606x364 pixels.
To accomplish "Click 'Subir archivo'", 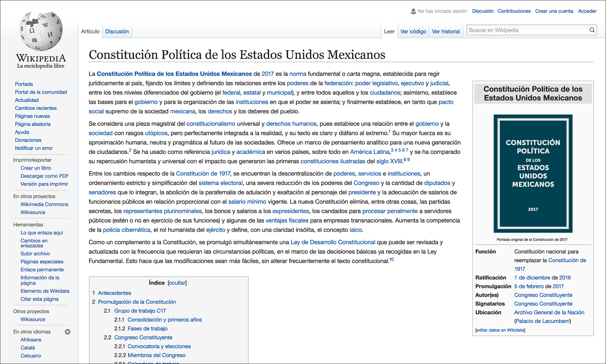I will tap(35, 254).
